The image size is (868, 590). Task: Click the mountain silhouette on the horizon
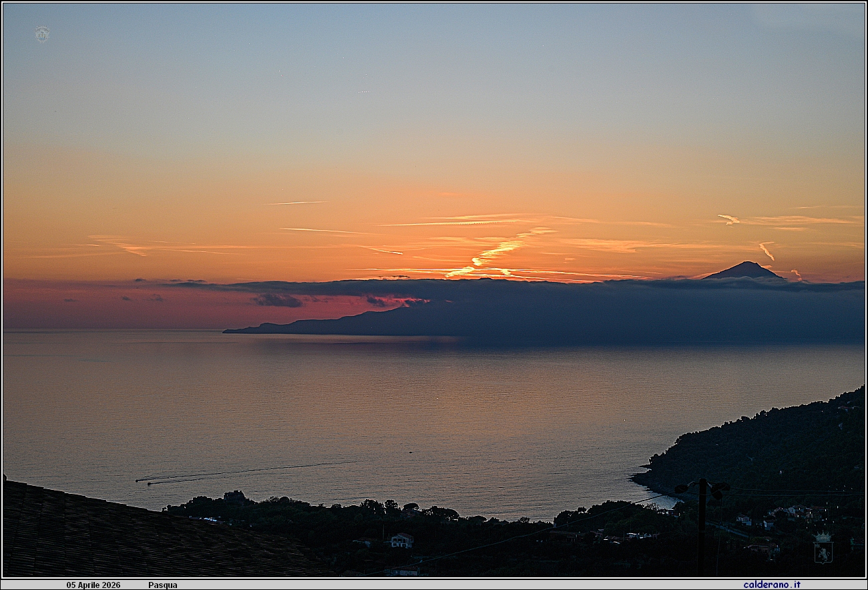point(748,267)
